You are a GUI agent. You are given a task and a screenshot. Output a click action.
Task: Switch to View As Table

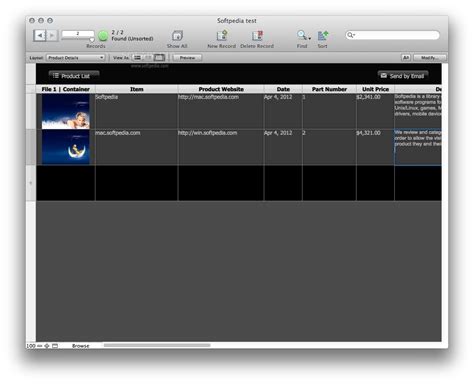point(159,58)
